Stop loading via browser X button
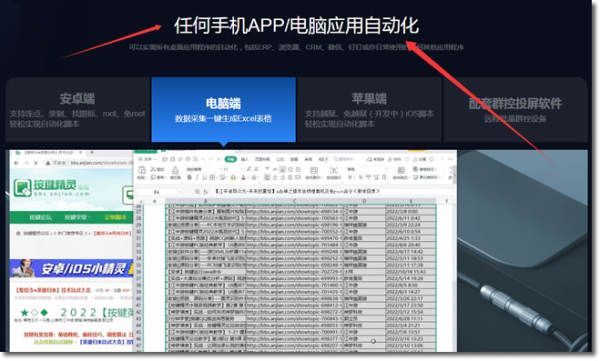The width and height of the screenshot is (600, 361). click(x=36, y=163)
